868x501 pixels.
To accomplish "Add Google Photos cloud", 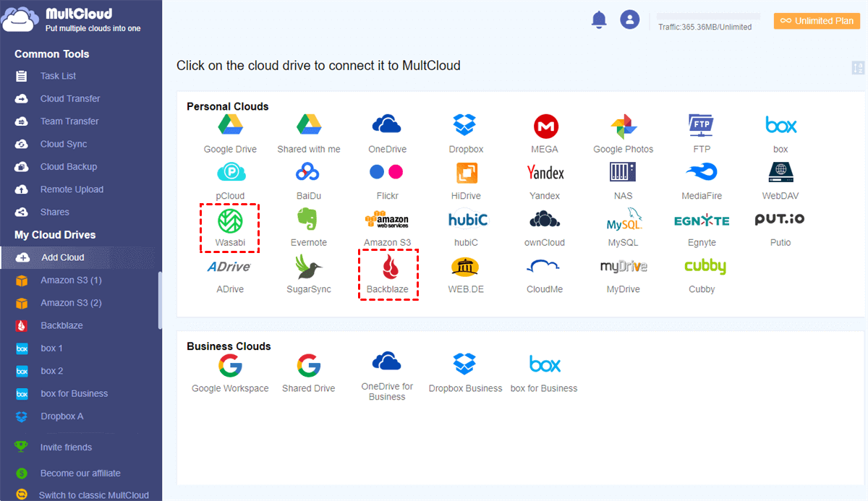I will pos(623,127).
